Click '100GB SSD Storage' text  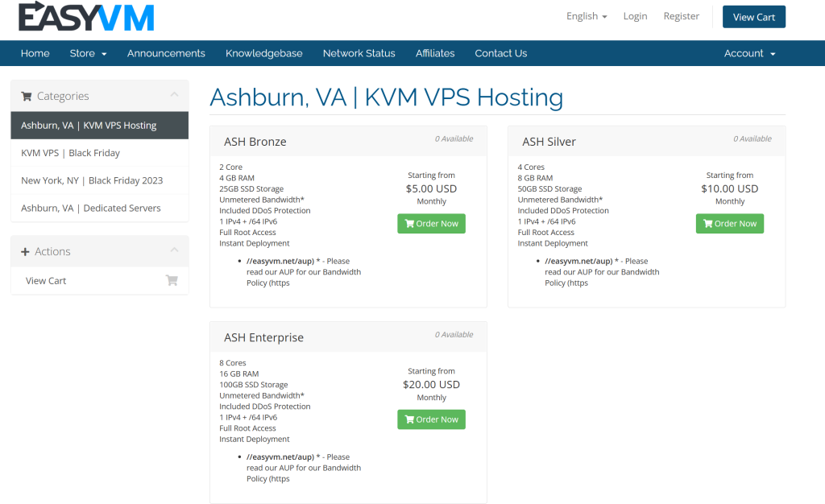click(x=254, y=385)
